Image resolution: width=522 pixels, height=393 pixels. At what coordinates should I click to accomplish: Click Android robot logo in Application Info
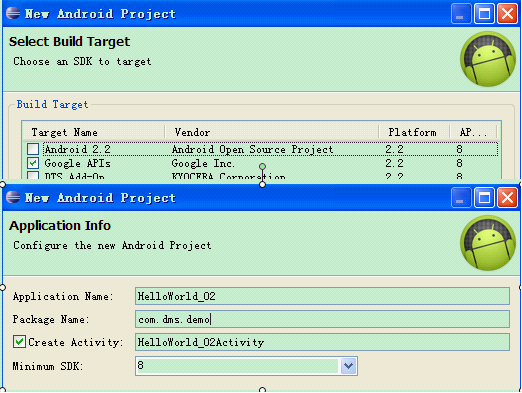click(488, 243)
